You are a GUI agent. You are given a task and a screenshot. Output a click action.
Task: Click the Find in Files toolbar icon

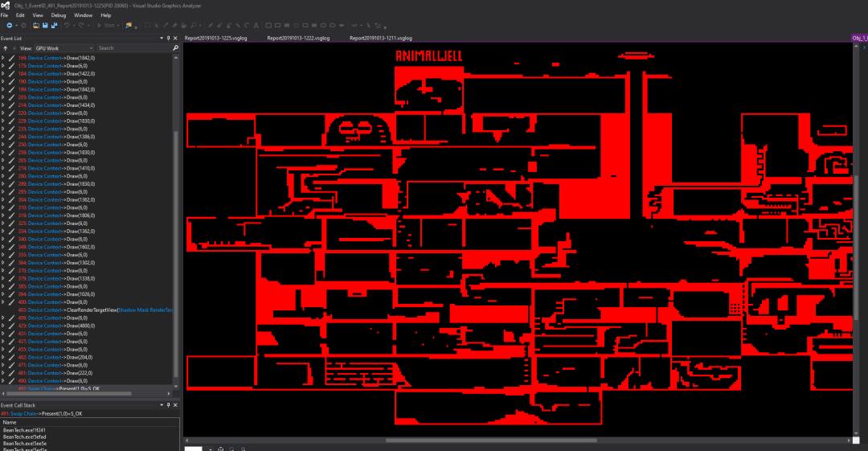[129, 26]
